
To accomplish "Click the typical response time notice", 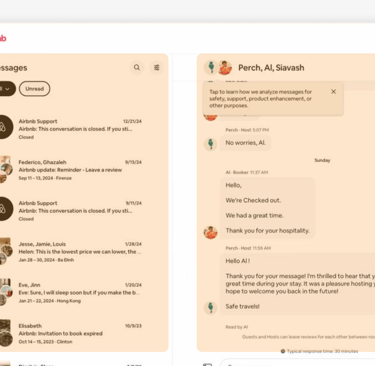I will click(x=319, y=351).
